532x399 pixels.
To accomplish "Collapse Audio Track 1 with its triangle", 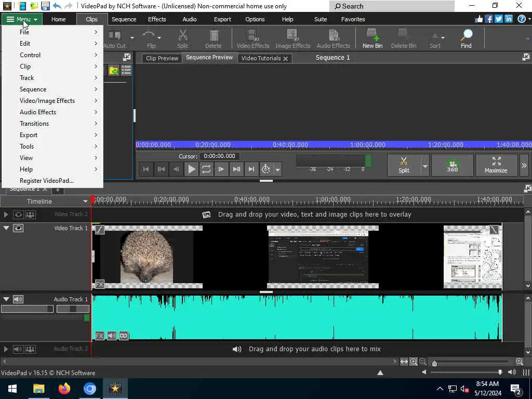I will point(6,299).
